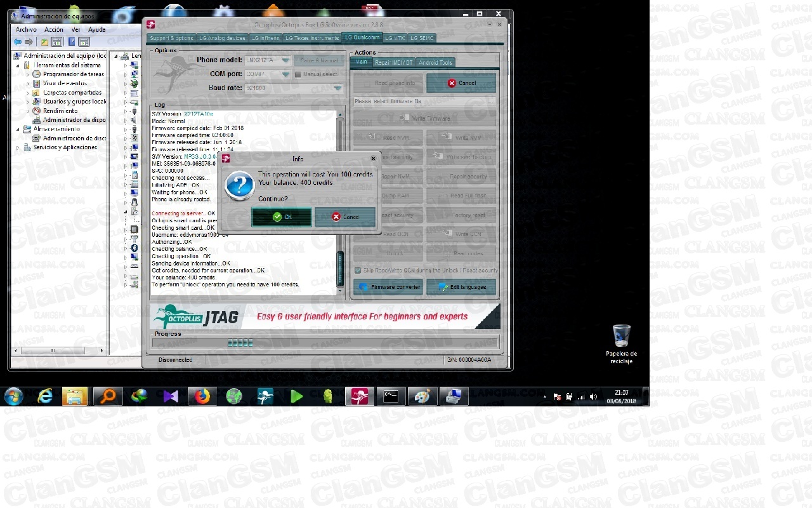Open Internet Download Manager taskbar icon
The image size is (812, 508).
click(x=139, y=396)
